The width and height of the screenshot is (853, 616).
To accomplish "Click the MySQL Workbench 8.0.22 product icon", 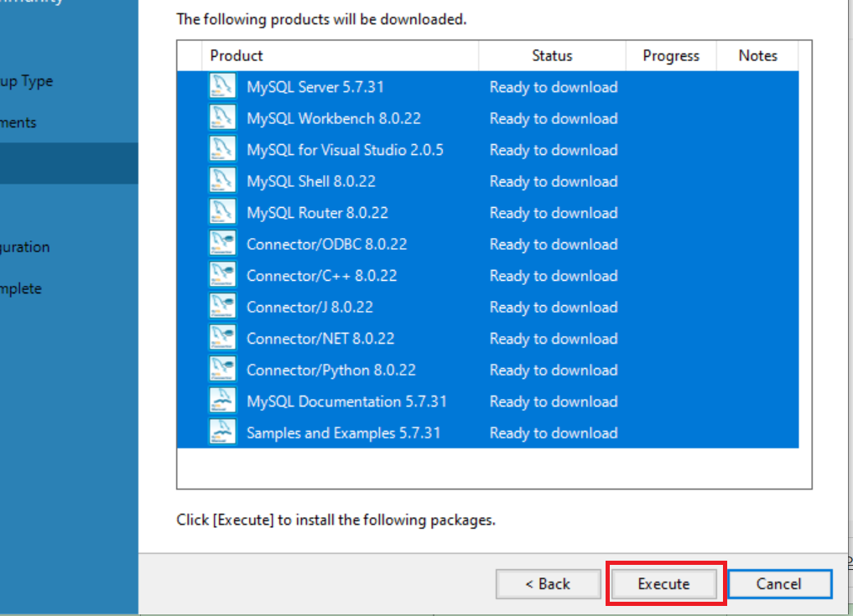I will 222,118.
